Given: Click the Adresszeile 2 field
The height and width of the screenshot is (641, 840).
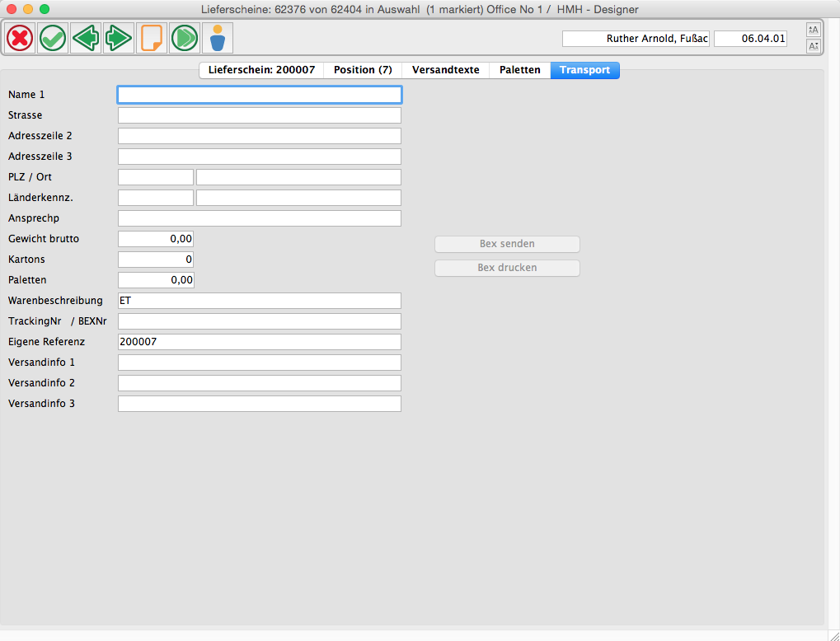Looking at the screenshot, I should [260, 136].
